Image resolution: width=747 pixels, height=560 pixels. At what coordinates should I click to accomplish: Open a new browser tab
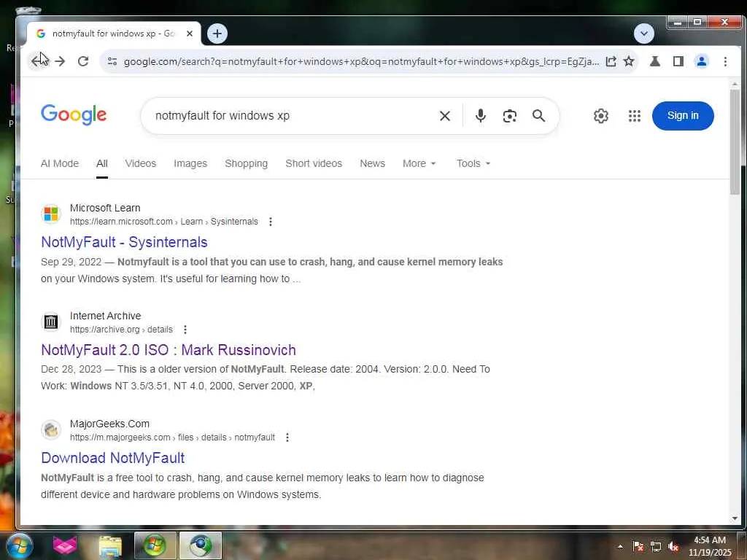click(x=217, y=34)
